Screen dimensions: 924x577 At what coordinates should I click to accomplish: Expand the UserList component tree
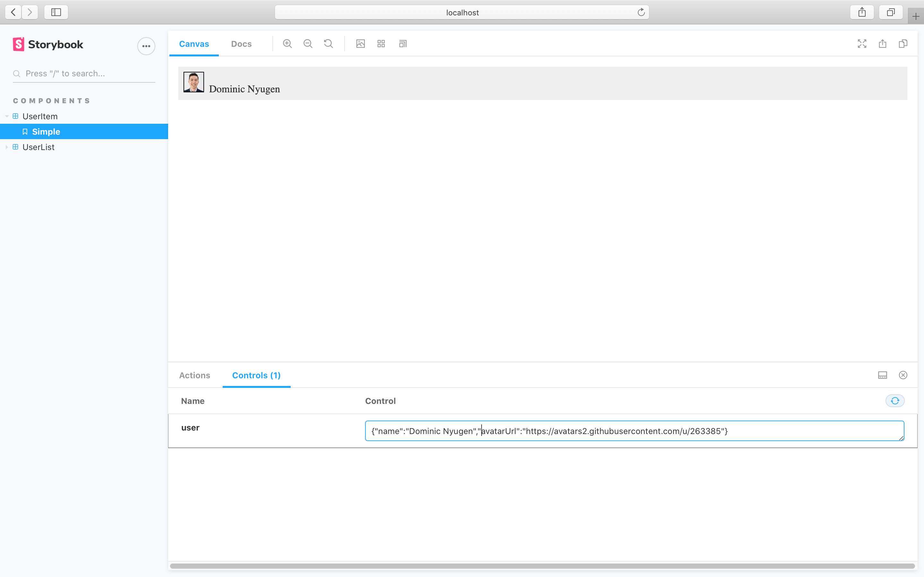[x=6, y=147]
